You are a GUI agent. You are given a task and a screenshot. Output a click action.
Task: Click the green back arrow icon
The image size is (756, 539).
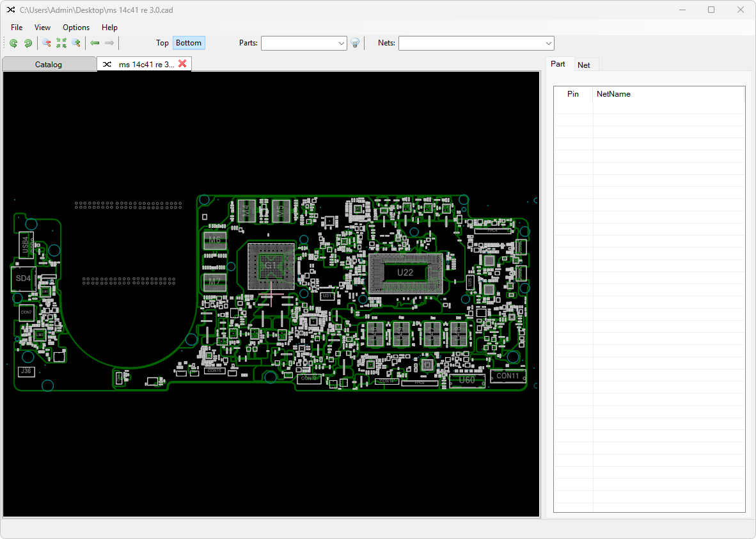(95, 43)
